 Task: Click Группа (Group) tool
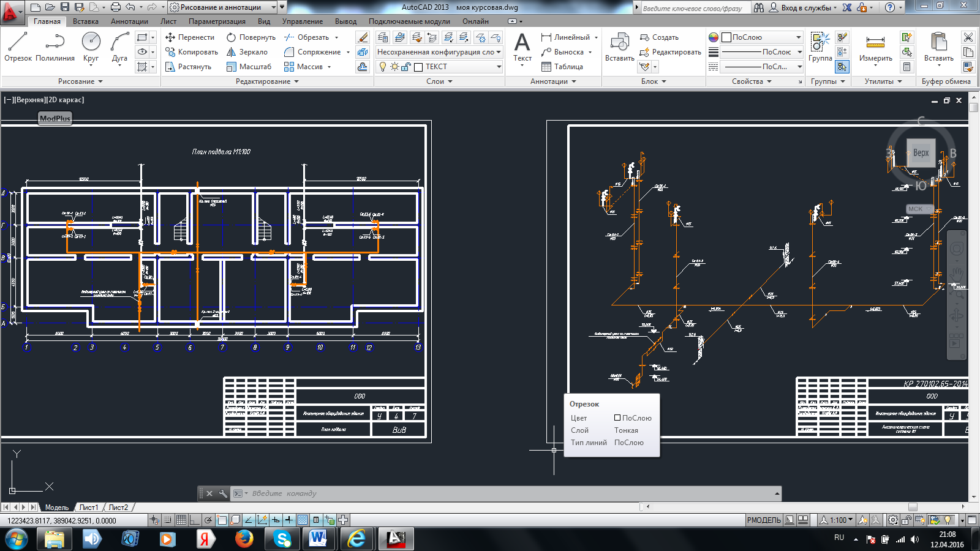(x=820, y=47)
